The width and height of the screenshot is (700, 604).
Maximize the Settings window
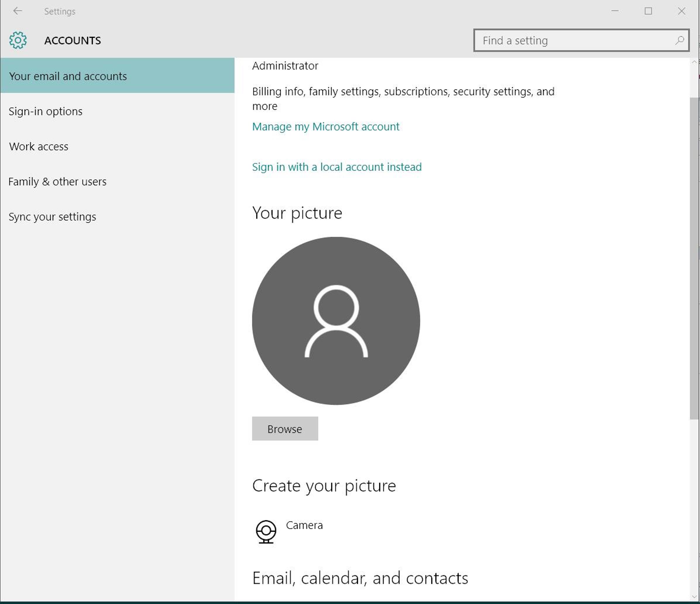[x=648, y=11]
